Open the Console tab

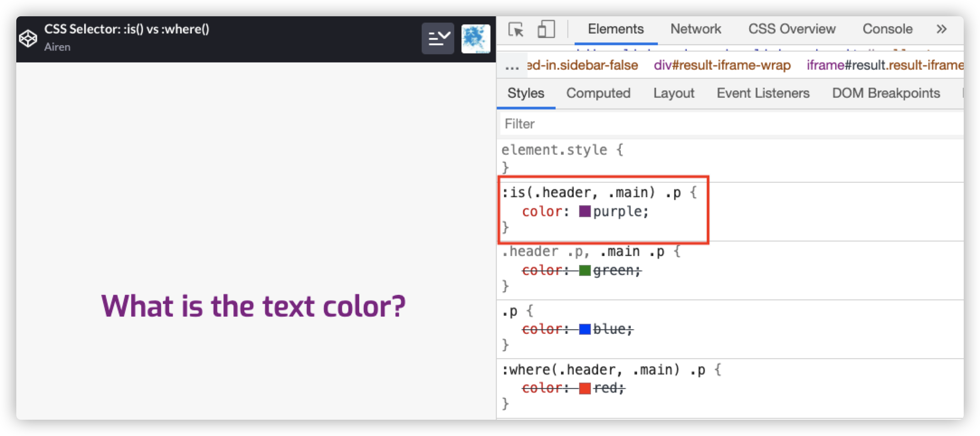[x=887, y=29]
